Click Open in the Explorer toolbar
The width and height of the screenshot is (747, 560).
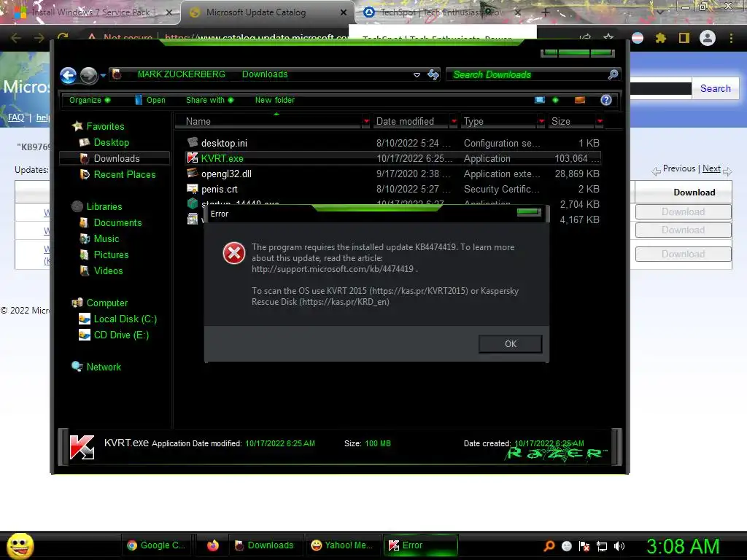point(150,100)
